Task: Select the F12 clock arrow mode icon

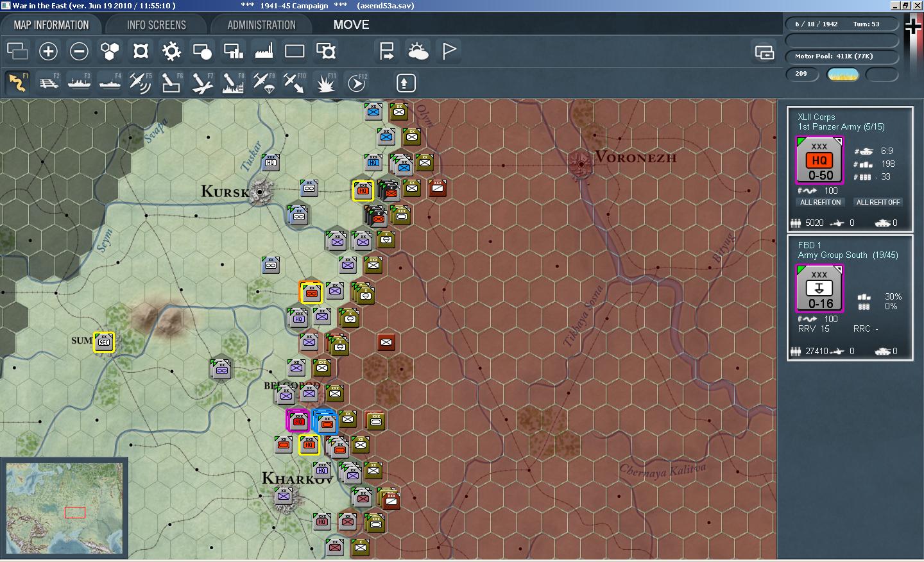Action: click(356, 83)
